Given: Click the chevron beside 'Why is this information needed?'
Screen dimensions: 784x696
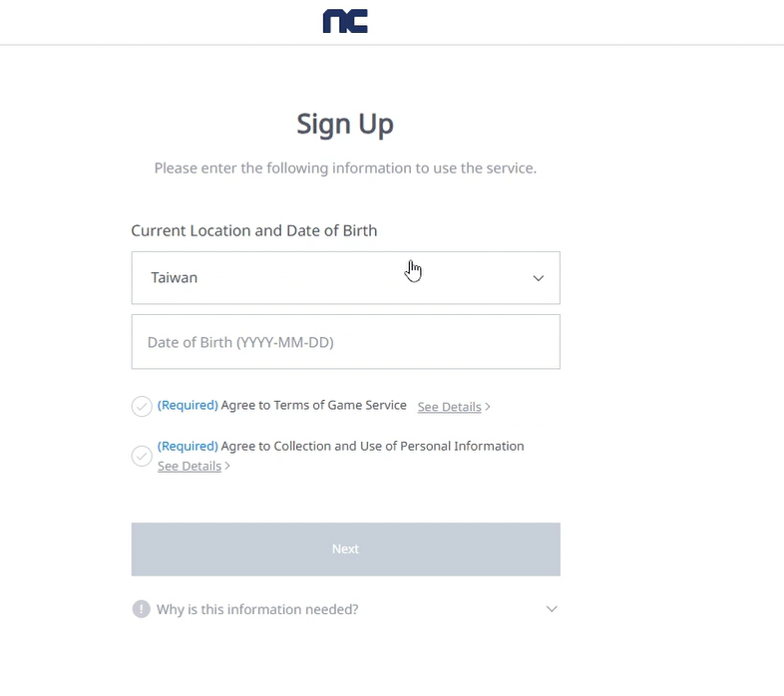Looking at the screenshot, I should pos(552,609).
